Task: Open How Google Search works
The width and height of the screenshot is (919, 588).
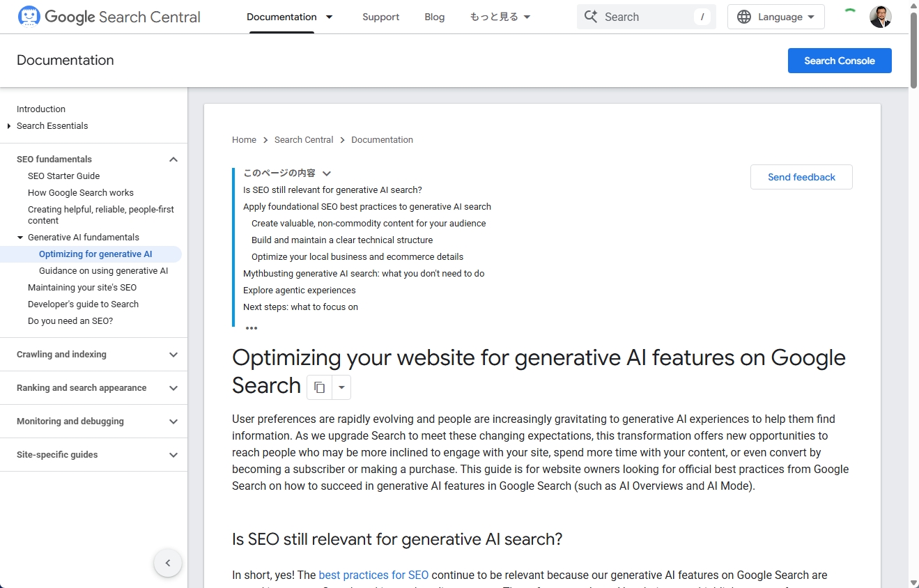Action: click(81, 193)
